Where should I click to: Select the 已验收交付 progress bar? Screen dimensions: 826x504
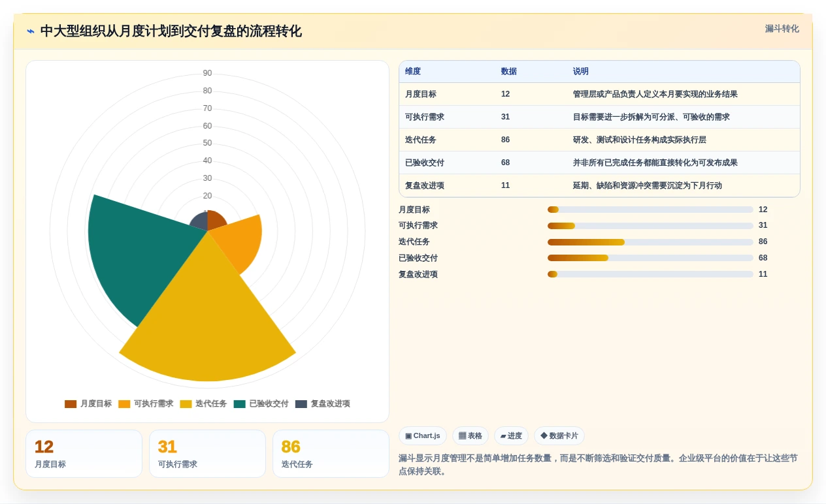click(x=650, y=258)
